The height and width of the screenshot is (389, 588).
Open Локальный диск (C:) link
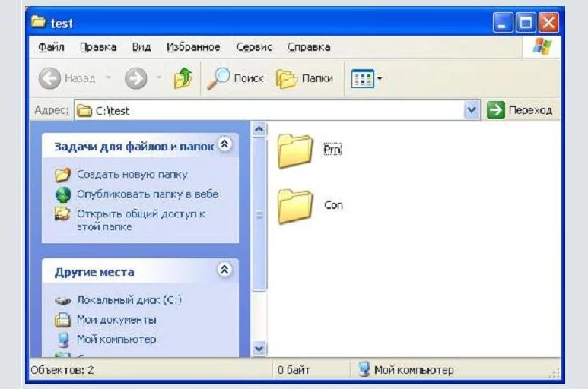point(129,300)
